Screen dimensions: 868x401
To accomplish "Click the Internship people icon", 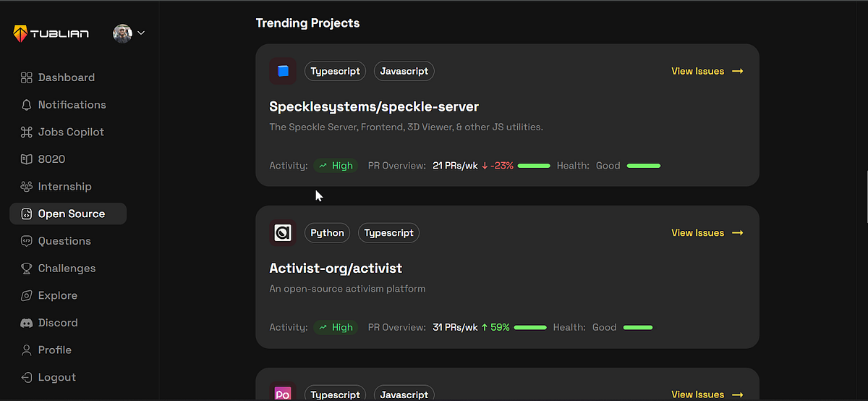I will (x=26, y=187).
